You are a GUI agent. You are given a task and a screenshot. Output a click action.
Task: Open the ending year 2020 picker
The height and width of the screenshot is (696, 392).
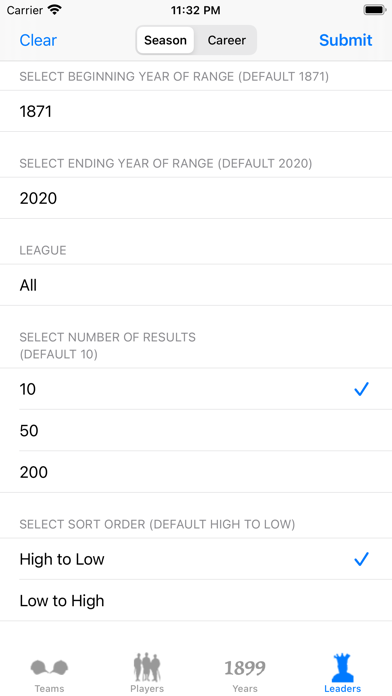196,198
